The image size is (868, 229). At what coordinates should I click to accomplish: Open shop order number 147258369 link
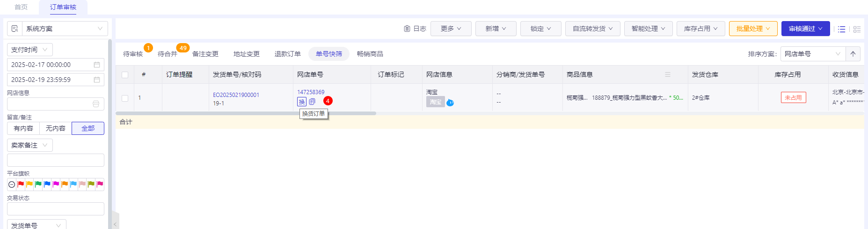[x=311, y=92]
